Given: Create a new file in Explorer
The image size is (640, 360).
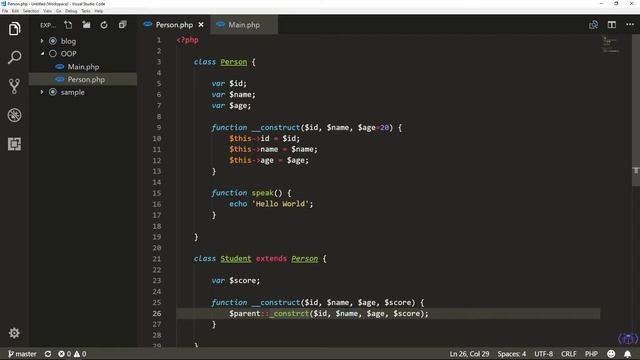Looking at the screenshot, I should pyautogui.click(x=68, y=25).
